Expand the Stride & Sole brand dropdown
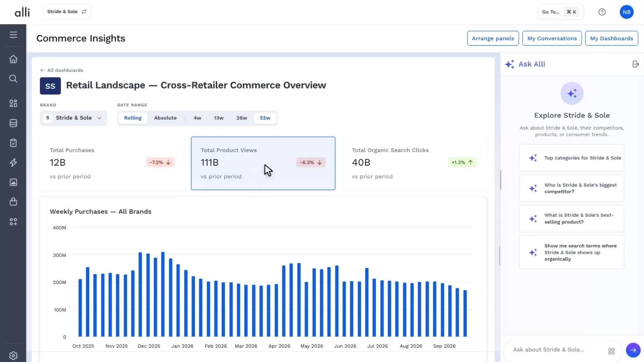Viewport: 644px width, 362px height. (73, 118)
